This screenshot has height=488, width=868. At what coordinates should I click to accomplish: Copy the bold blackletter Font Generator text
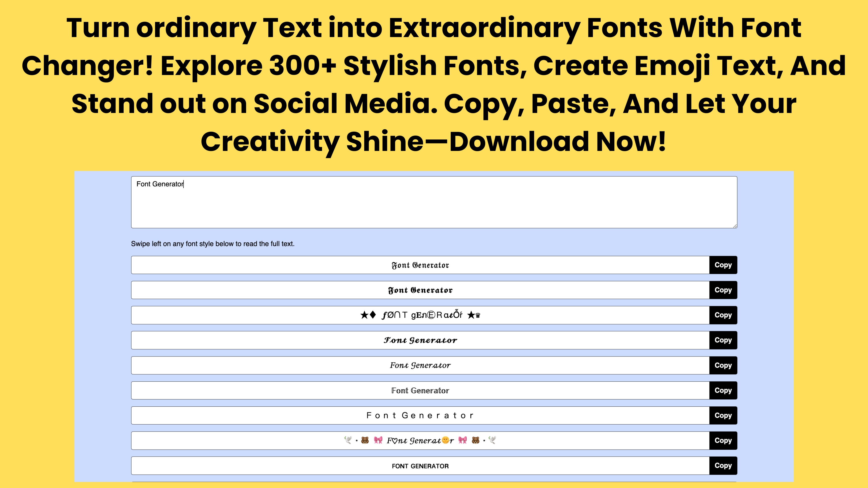point(723,290)
